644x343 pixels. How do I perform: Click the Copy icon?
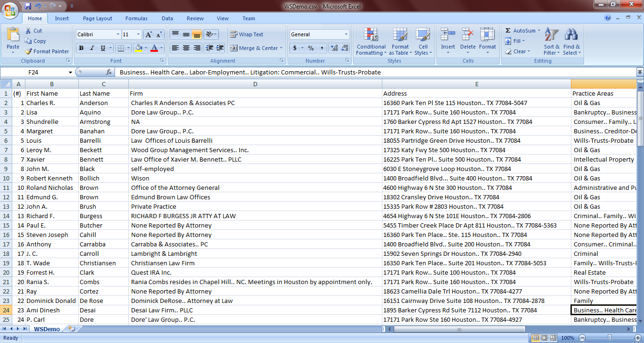29,41
